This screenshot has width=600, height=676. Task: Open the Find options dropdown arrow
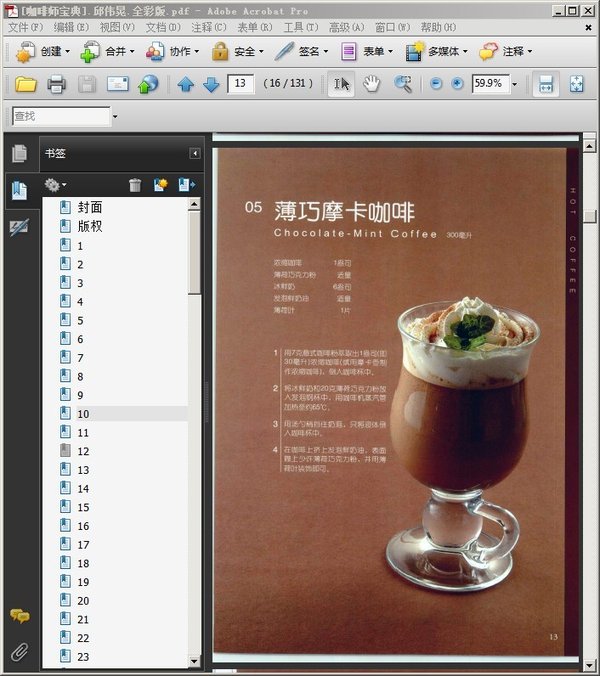pos(115,116)
